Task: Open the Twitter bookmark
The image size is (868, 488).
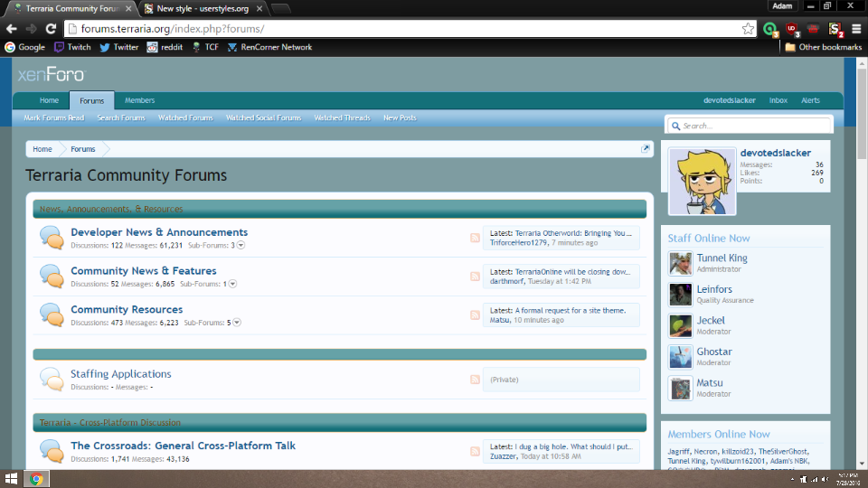Action: click(x=119, y=47)
